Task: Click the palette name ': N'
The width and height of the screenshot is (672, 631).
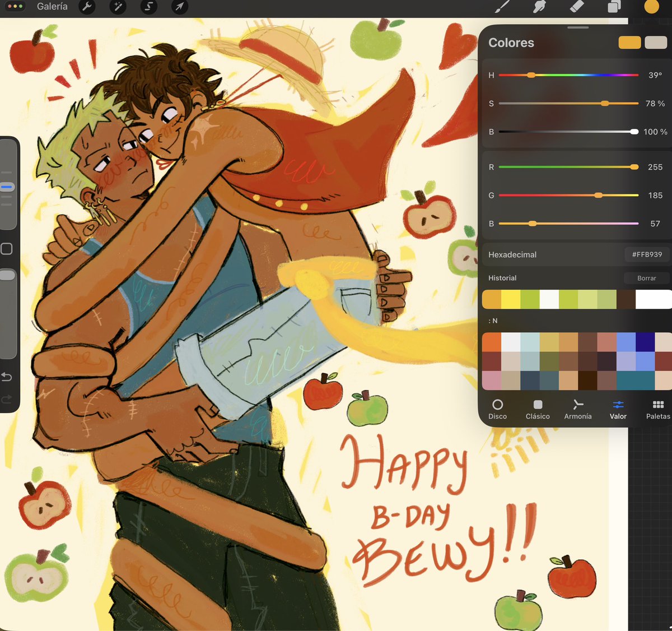Action: pyautogui.click(x=493, y=321)
